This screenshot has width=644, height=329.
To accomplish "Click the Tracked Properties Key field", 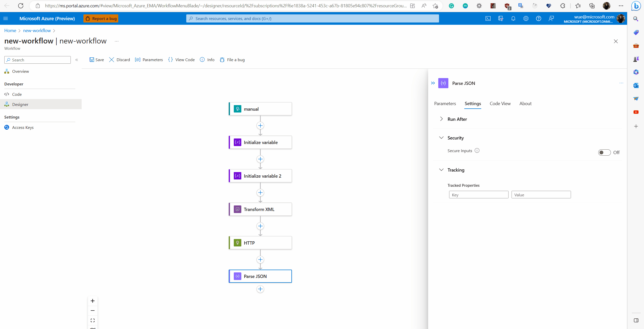I will pyautogui.click(x=478, y=195).
